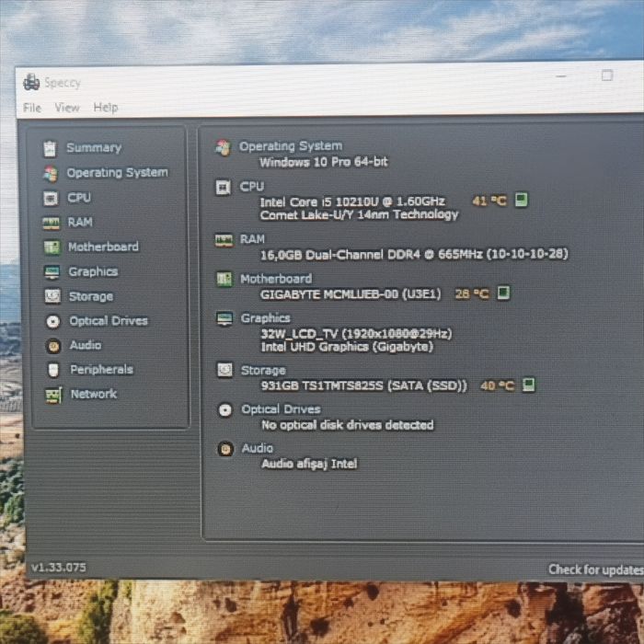Go to Audio label in sidebar
This screenshot has height=644, width=644.
(86, 345)
